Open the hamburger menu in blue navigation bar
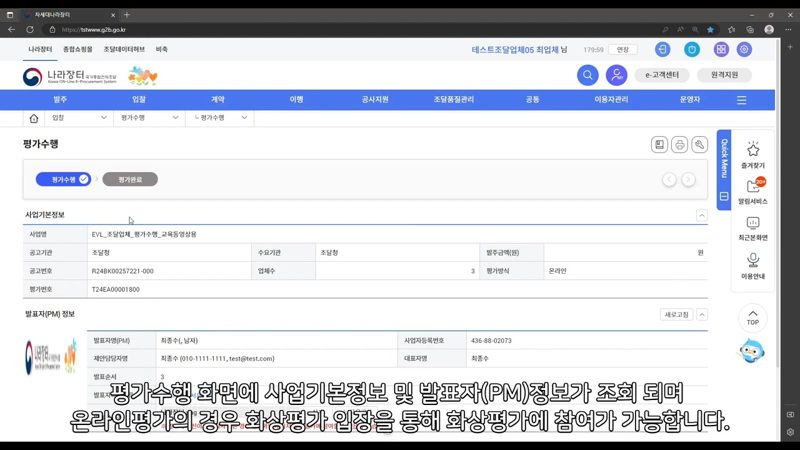 click(x=741, y=100)
